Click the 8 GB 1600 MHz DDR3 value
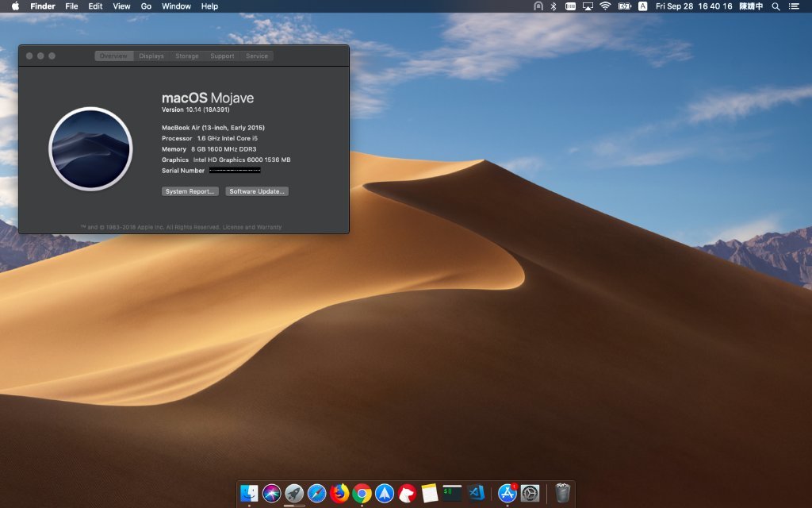The image size is (812, 508). click(224, 149)
